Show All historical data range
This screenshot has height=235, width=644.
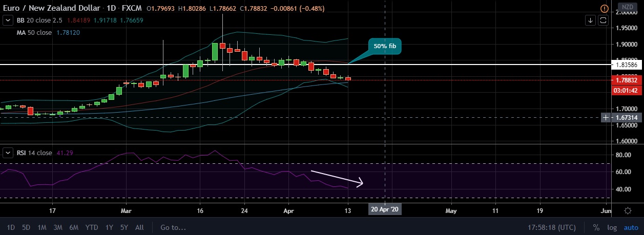point(139,227)
